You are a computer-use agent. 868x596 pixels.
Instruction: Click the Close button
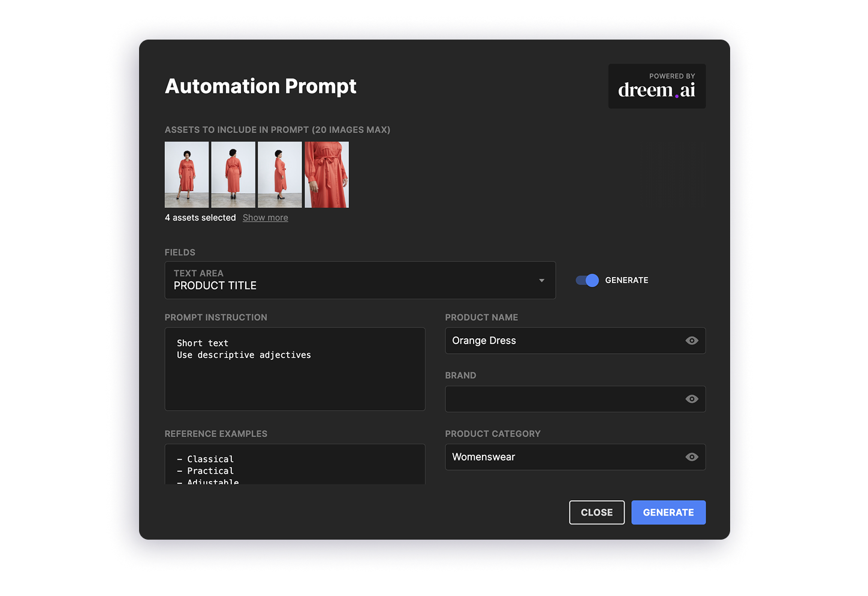597,513
